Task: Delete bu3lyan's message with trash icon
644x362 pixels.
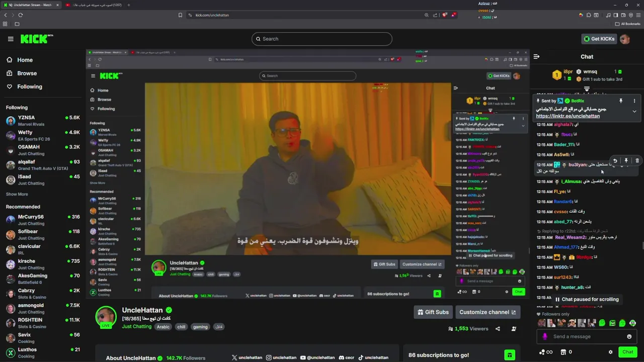Action: (x=637, y=161)
